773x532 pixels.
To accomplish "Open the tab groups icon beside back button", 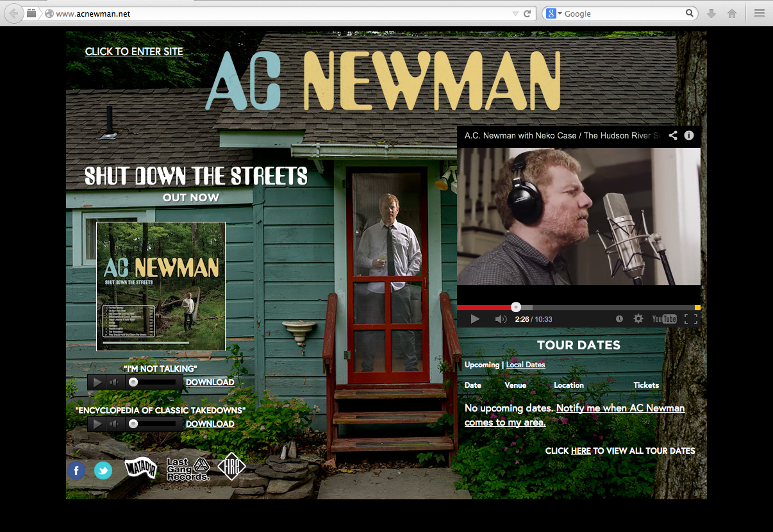I will coord(31,13).
